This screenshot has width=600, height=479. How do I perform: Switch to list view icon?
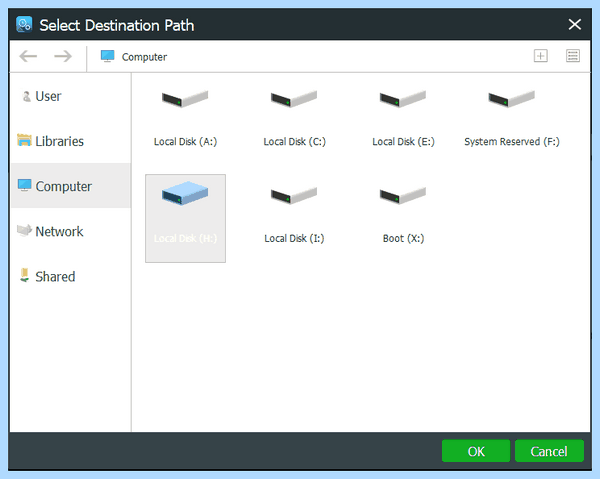572,56
